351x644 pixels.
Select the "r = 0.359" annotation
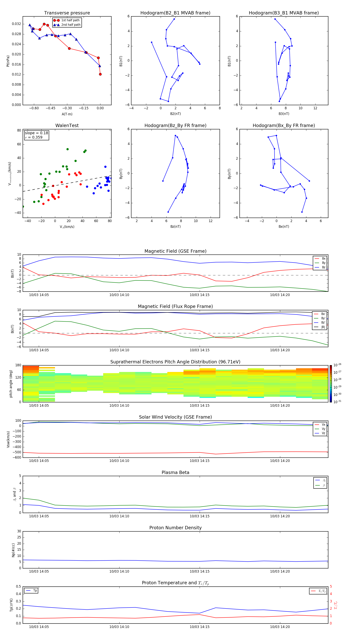[34, 137]
